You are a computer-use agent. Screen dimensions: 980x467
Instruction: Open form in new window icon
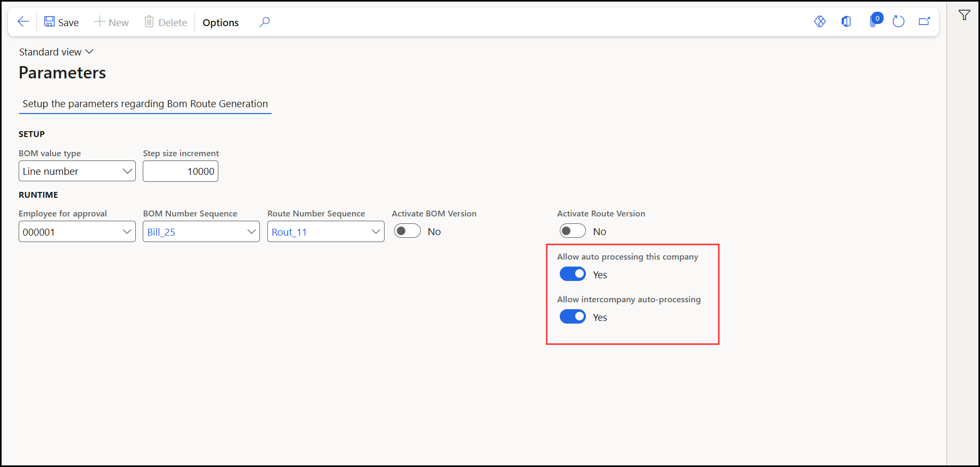tap(925, 21)
